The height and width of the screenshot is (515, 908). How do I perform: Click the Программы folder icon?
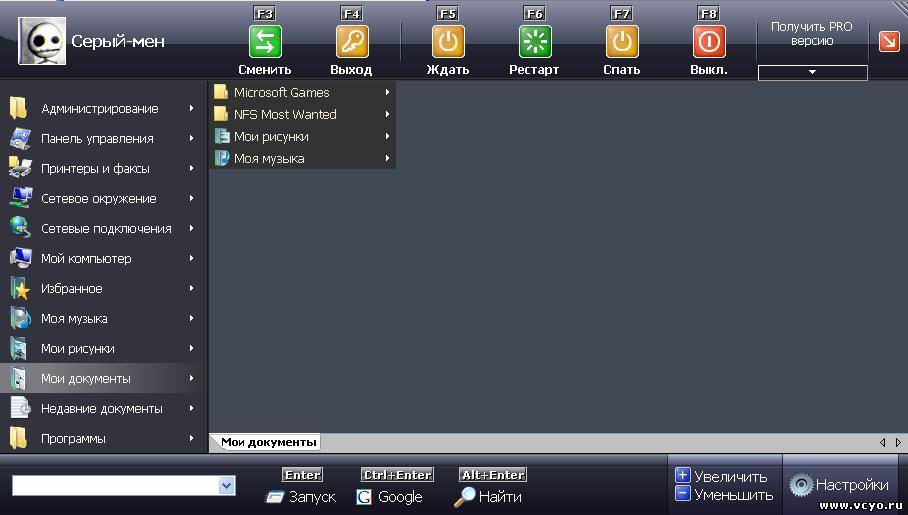tap(19, 438)
